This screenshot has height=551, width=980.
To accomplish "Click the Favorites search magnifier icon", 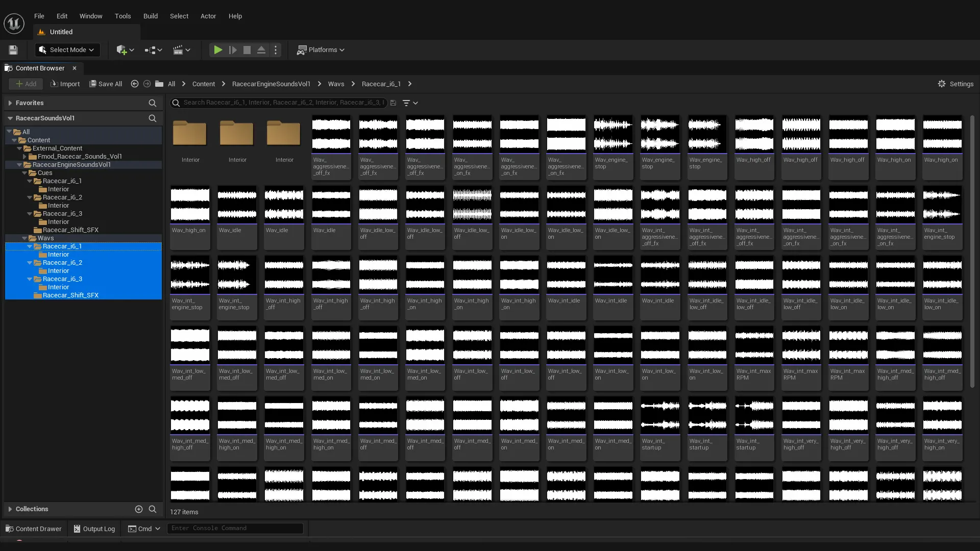I will pos(152,103).
